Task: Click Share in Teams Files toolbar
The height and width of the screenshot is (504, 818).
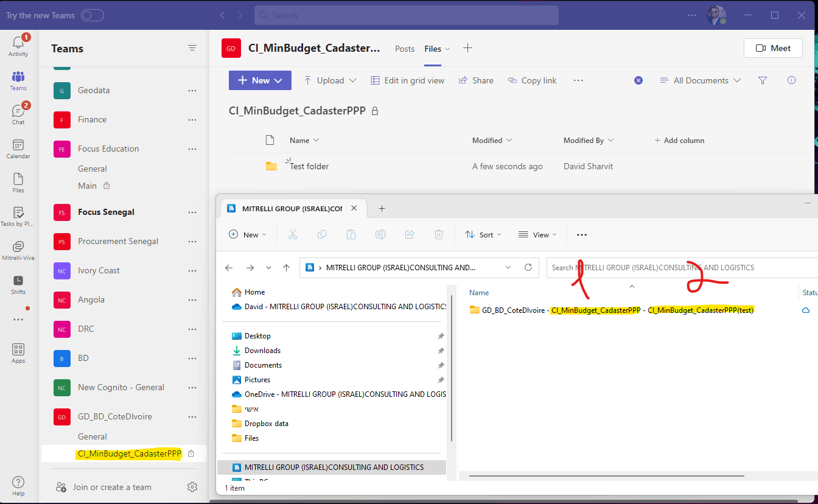Action: pyautogui.click(x=476, y=80)
